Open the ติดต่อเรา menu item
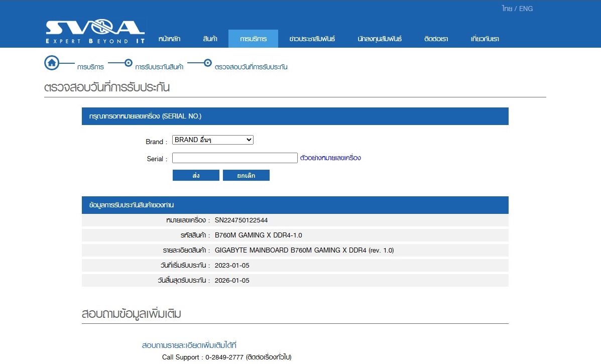The width and height of the screenshot is (601, 364). pos(436,39)
